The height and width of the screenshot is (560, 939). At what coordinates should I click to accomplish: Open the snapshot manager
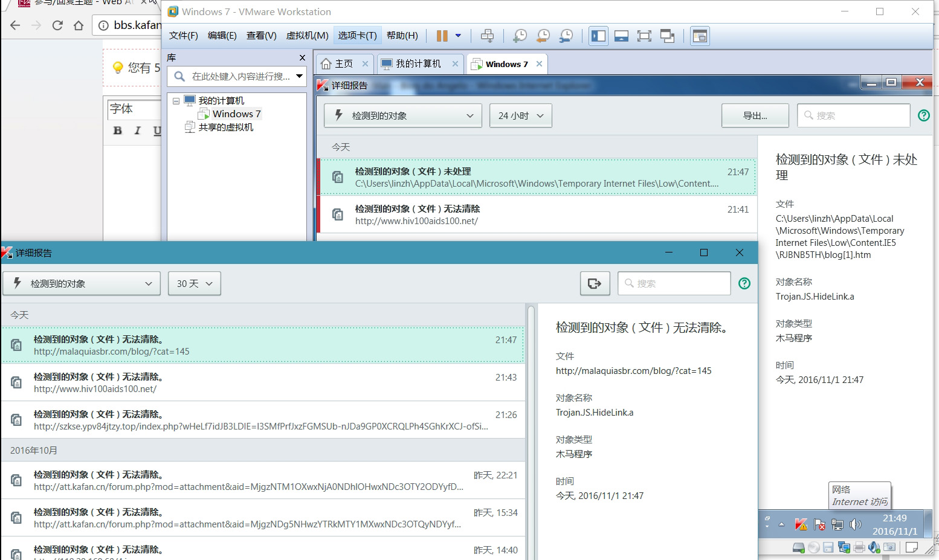(566, 36)
